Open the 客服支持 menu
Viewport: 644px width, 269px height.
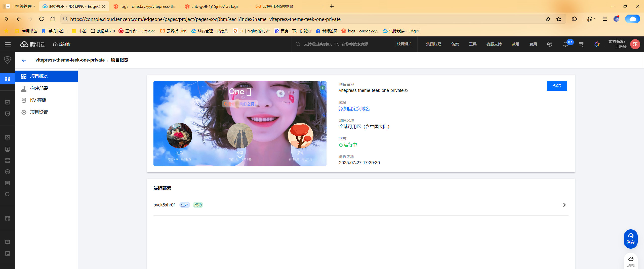coord(494,44)
